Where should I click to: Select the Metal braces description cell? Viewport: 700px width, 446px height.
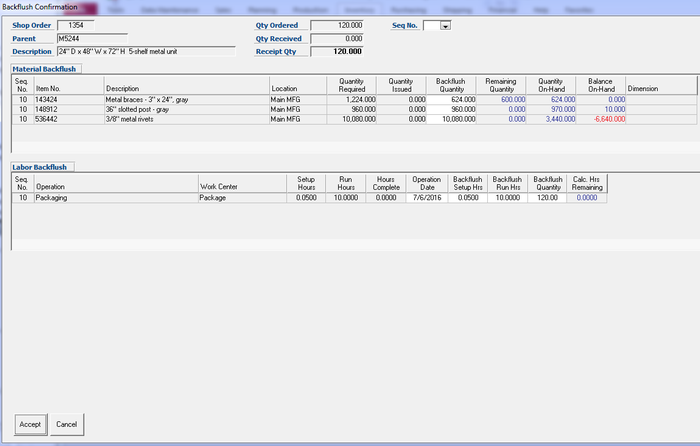coord(187,100)
